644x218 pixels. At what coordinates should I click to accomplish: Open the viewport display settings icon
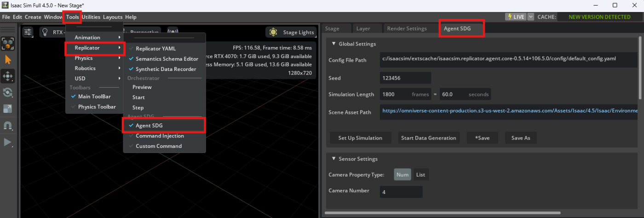pos(28,32)
